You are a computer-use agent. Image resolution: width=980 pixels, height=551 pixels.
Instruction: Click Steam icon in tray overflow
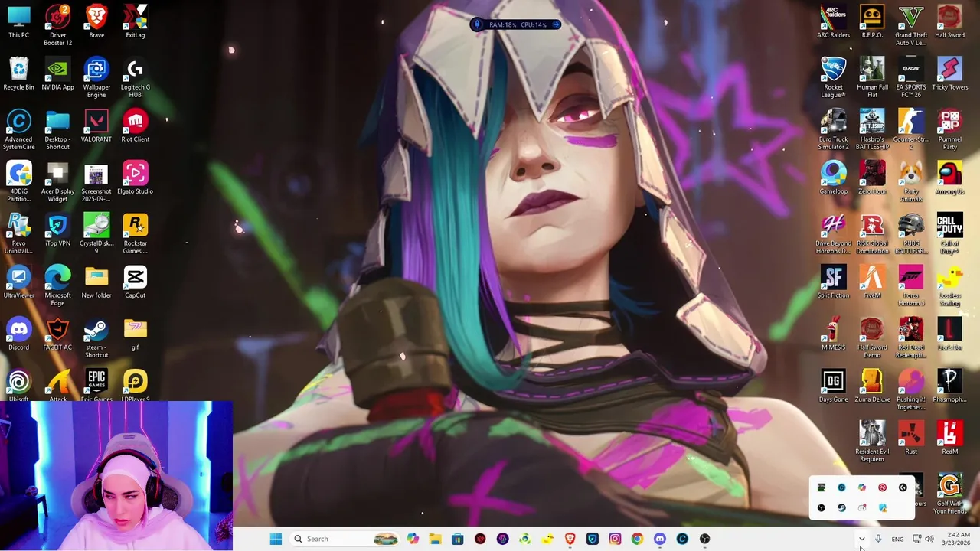coord(841,507)
